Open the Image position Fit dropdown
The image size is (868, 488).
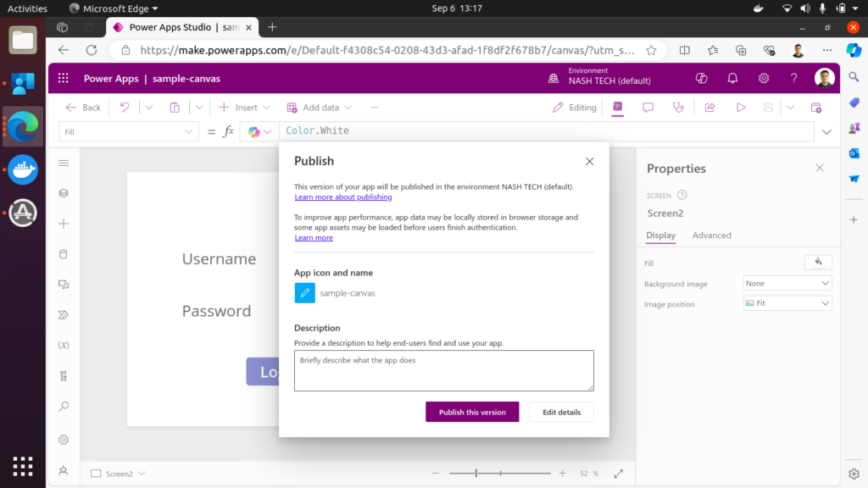point(787,303)
